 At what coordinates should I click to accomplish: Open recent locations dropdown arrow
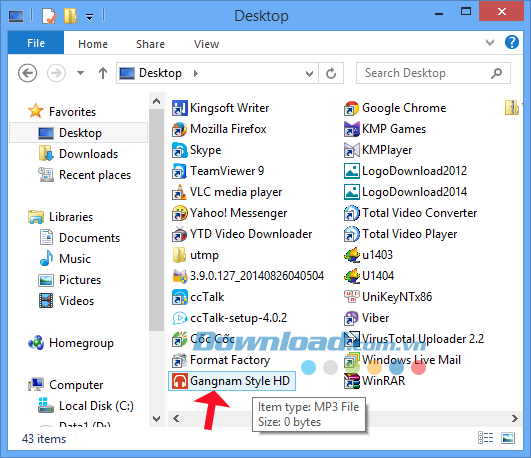click(80, 73)
